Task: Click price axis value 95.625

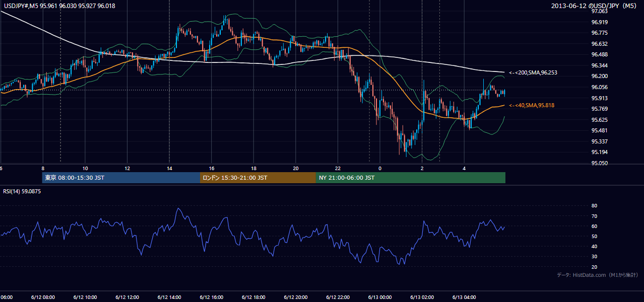Action: click(x=599, y=120)
